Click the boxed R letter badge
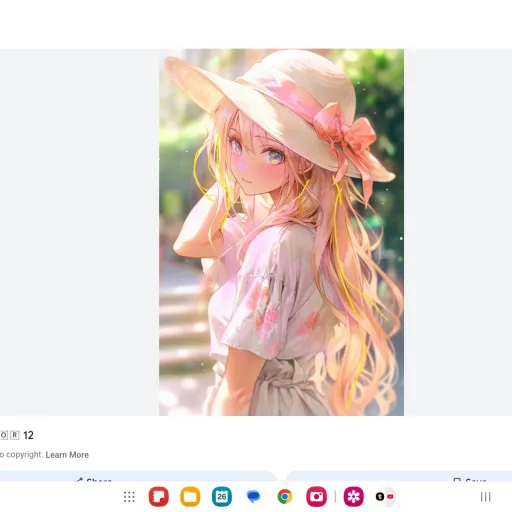Viewport: 512px width, 512px height. click(x=15, y=435)
